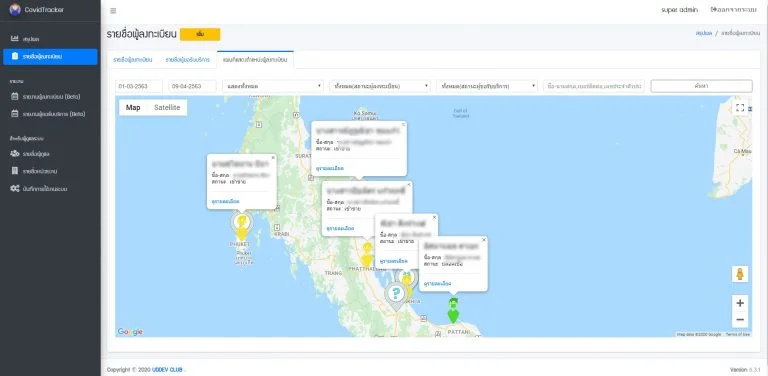
Task: Click the blue breadcrumb link at top right
Action: pos(704,33)
